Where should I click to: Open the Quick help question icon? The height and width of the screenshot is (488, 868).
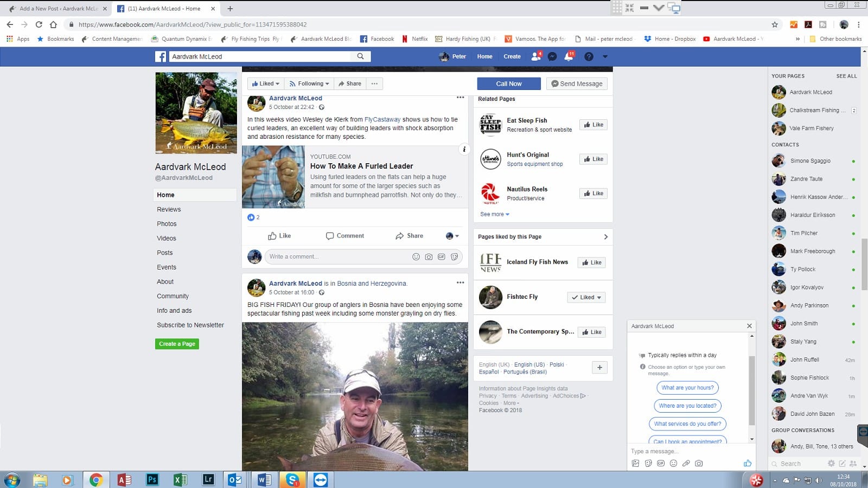click(589, 56)
